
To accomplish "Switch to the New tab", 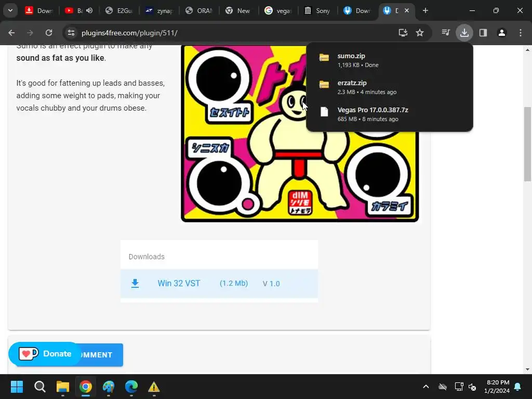I will pyautogui.click(x=239, y=10).
